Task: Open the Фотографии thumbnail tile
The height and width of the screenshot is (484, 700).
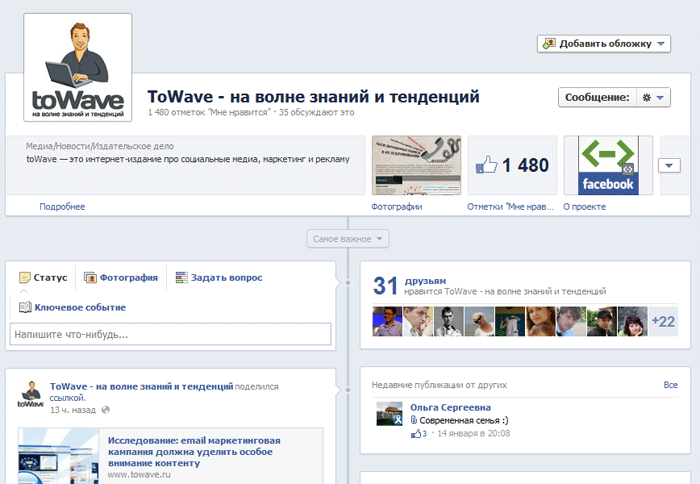Action: (416, 165)
